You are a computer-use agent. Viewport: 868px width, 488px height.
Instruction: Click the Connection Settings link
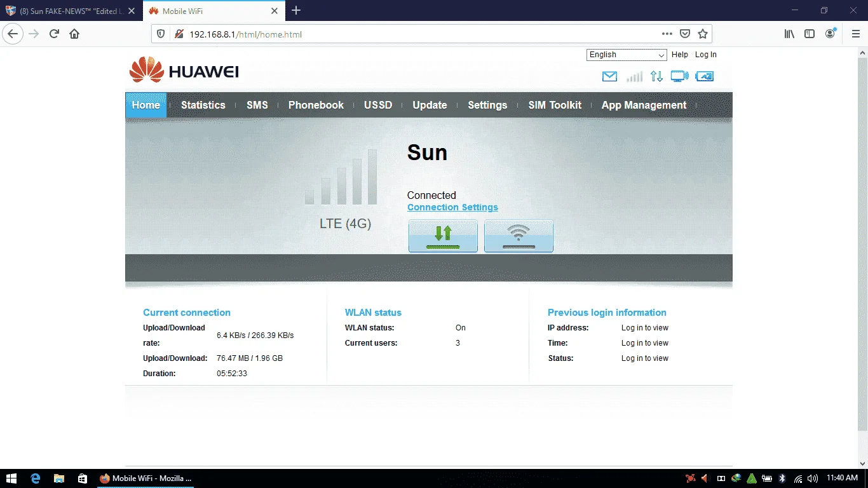tap(452, 207)
